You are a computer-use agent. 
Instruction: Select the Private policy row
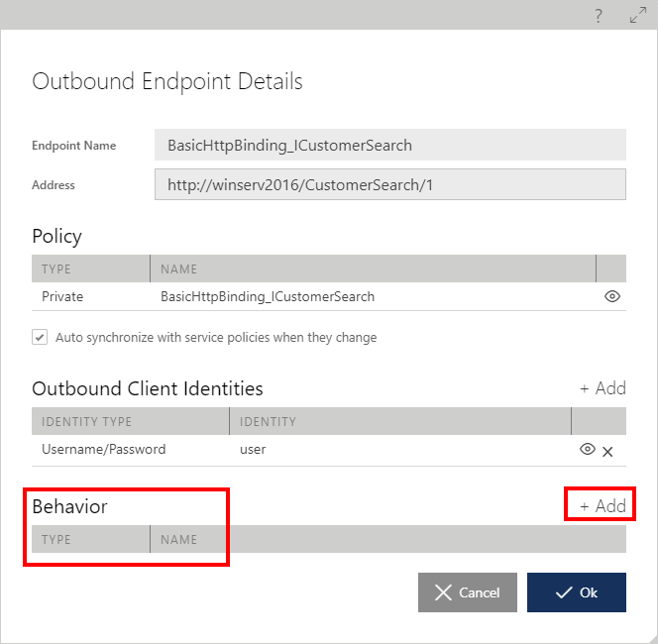point(329,296)
